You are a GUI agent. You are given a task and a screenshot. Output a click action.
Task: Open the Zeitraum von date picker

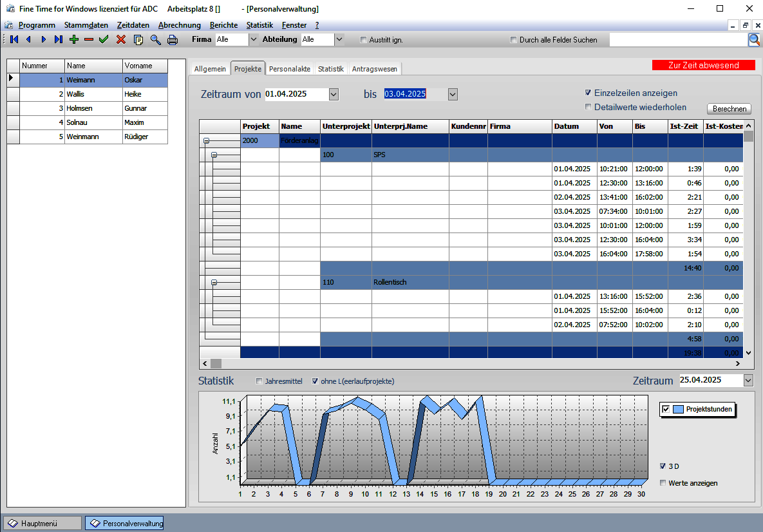334,95
